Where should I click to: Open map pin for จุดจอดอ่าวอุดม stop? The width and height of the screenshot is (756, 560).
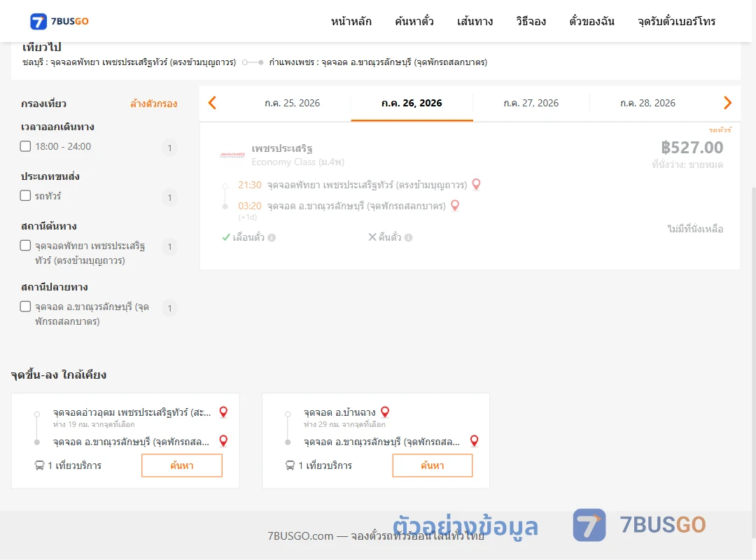tap(223, 412)
